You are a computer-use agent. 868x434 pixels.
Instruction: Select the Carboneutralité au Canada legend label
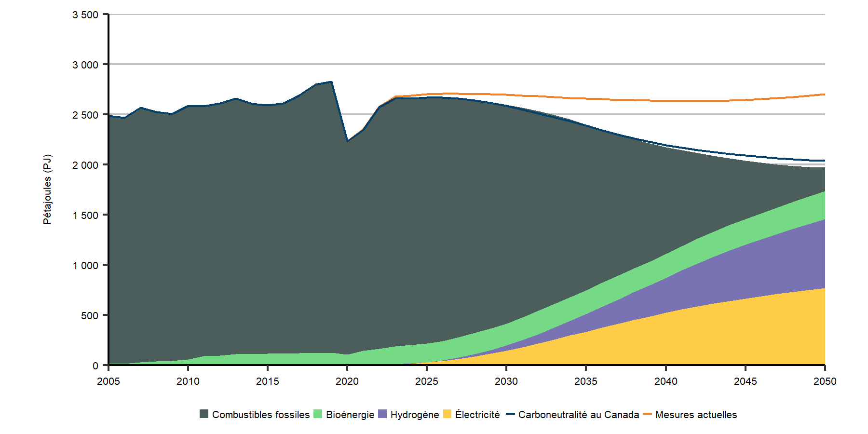[579, 415]
